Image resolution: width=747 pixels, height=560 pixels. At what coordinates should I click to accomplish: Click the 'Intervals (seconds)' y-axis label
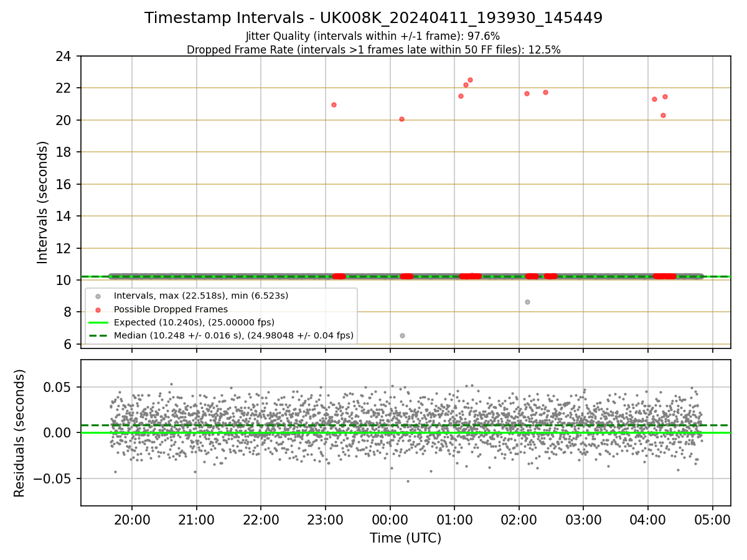point(42,202)
